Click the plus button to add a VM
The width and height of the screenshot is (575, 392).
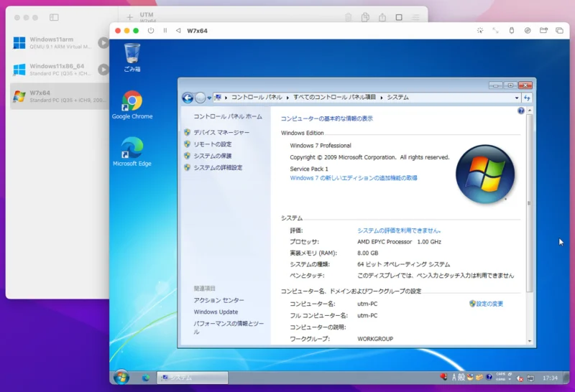[x=129, y=17]
